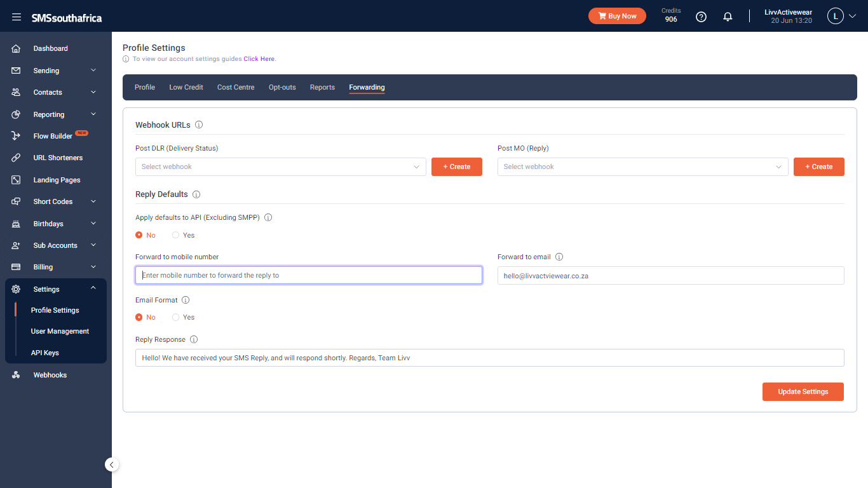Click the Reply Response info icon
Viewport: 868px width, 488px height.
click(194, 340)
